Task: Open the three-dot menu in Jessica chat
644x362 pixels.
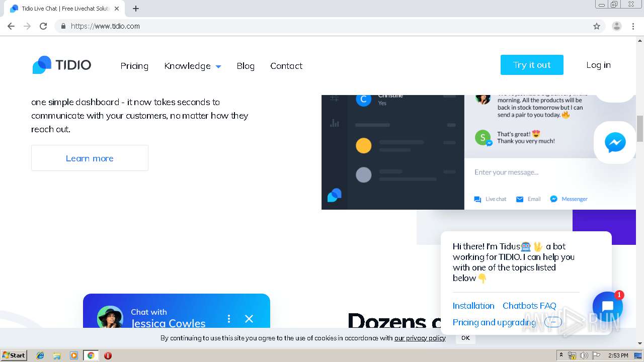Action: point(229,319)
